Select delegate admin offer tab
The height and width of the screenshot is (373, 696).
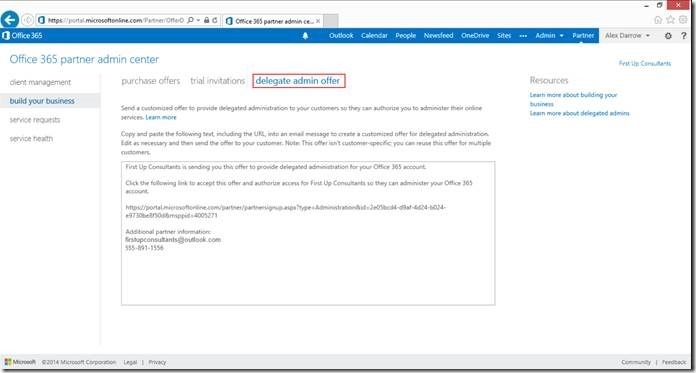298,81
